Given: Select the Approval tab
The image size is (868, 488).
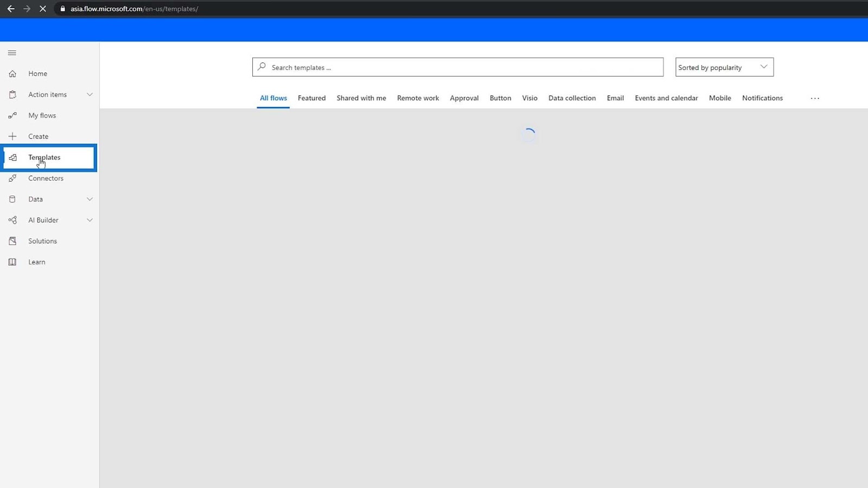Looking at the screenshot, I should [464, 98].
